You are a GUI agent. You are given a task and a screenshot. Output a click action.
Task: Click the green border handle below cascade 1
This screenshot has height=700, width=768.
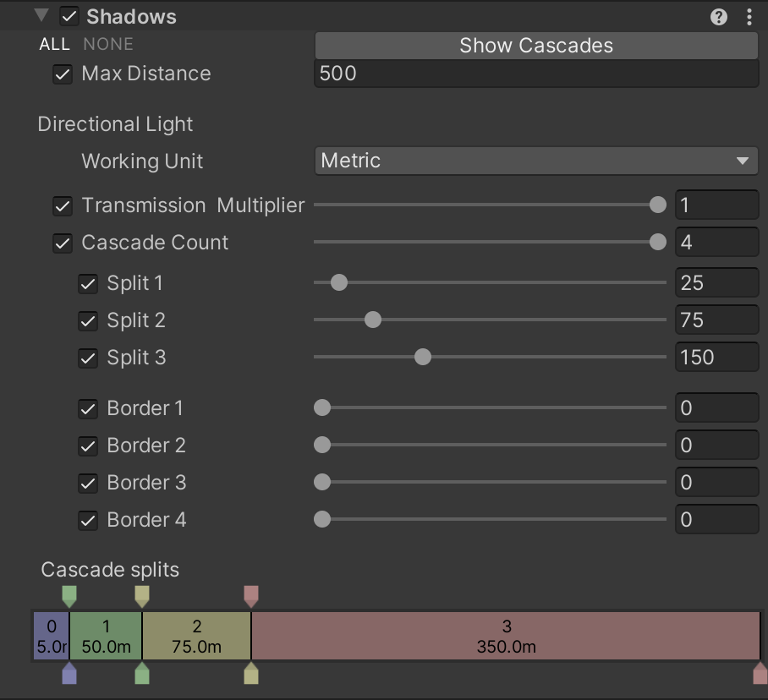coord(142,674)
